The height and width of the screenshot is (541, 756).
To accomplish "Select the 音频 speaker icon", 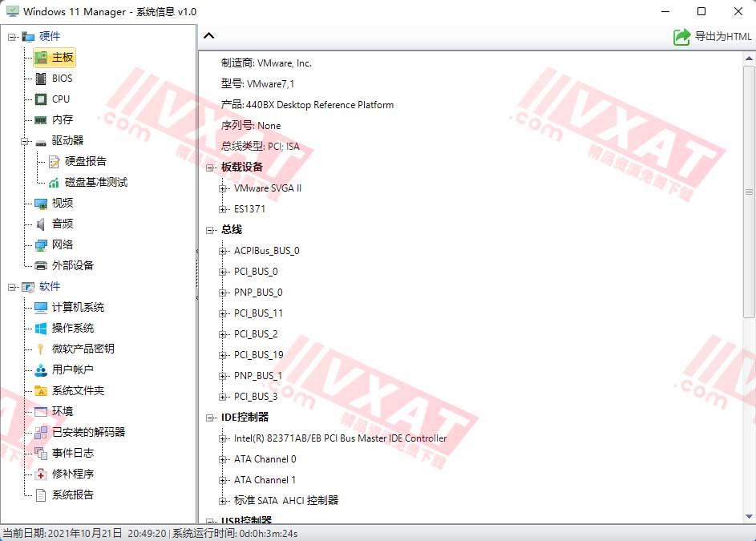I will [41, 224].
